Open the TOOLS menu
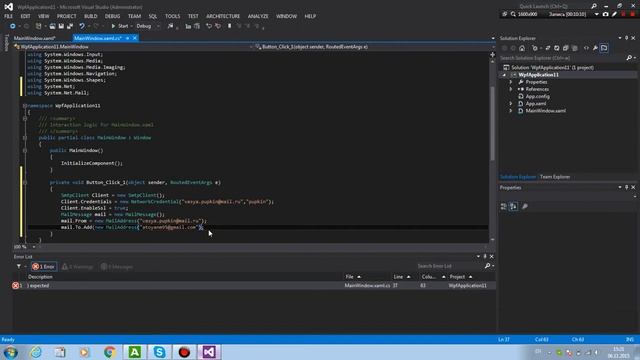Image resolution: width=640 pixels, height=360 pixels. (x=172, y=16)
